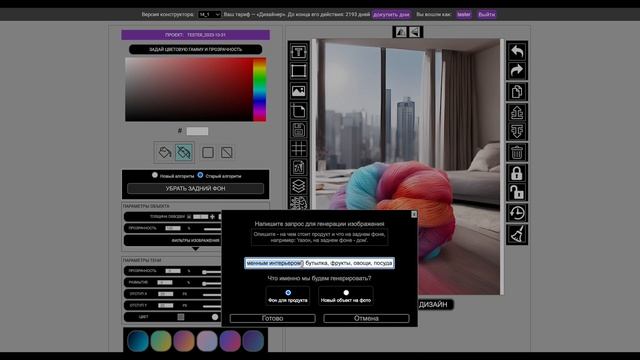Choose 'Новый объект на фото' radio option
This screenshot has height=360, width=640.
(346, 293)
